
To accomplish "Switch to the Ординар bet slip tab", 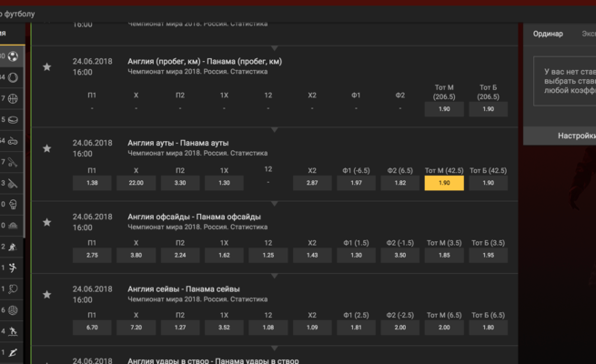I will click(x=548, y=34).
